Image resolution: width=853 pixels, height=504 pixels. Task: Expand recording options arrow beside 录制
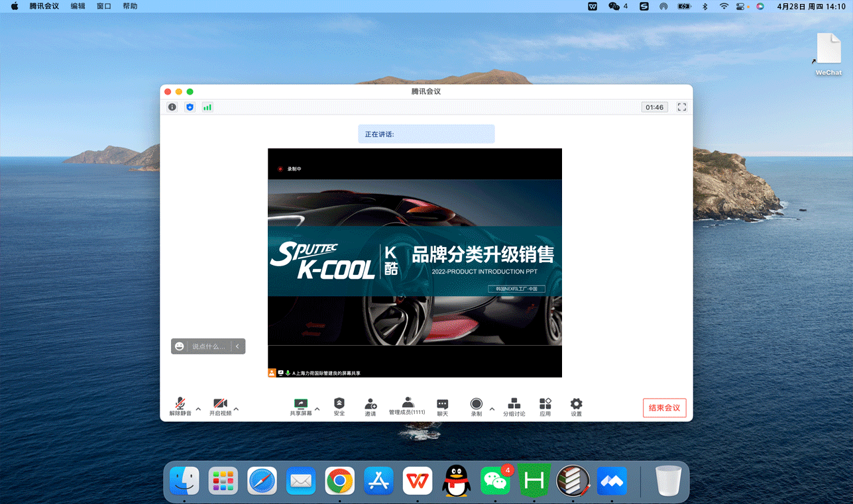tap(492, 409)
